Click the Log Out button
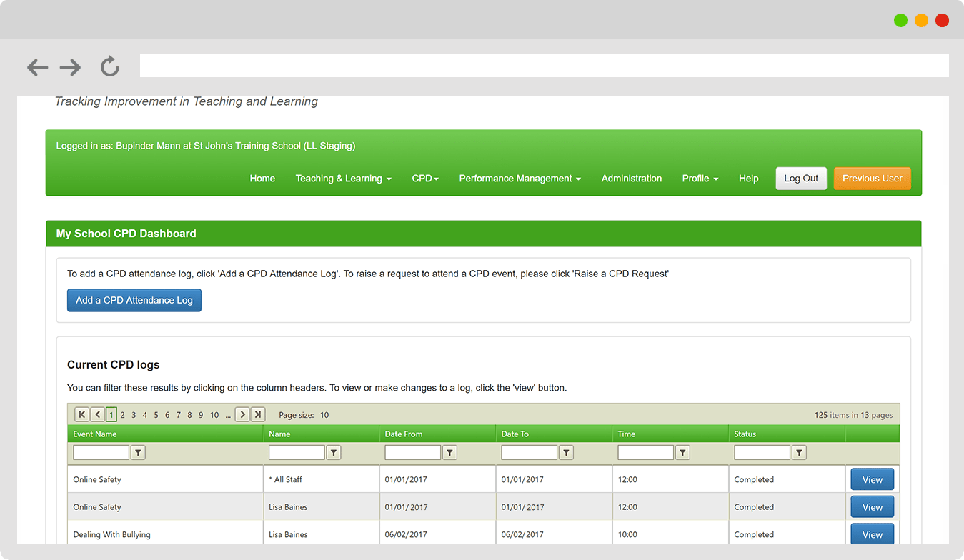 (x=801, y=179)
